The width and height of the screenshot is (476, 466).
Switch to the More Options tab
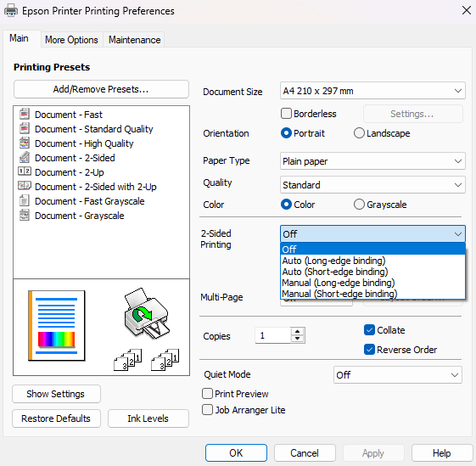click(x=71, y=40)
